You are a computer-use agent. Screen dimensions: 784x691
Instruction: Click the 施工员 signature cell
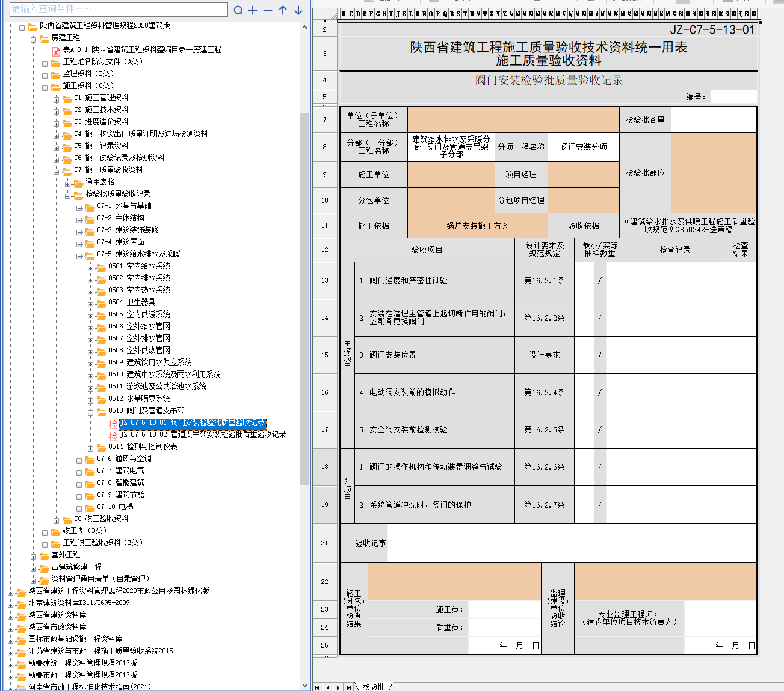[504, 610]
